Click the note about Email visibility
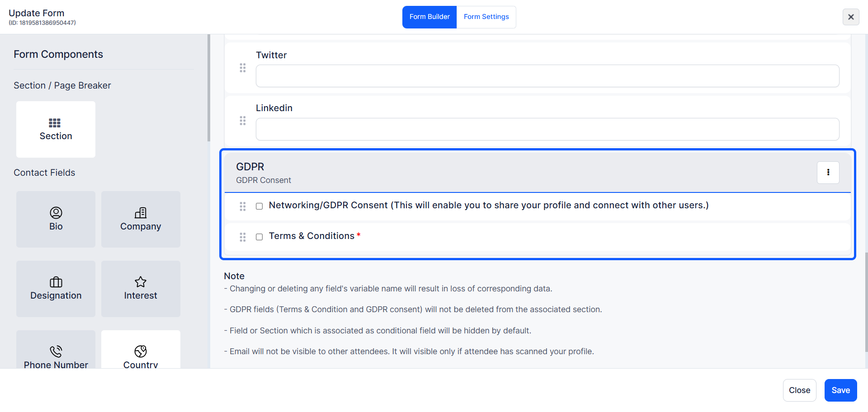Screen dimensions: 868x412 (409, 351)
